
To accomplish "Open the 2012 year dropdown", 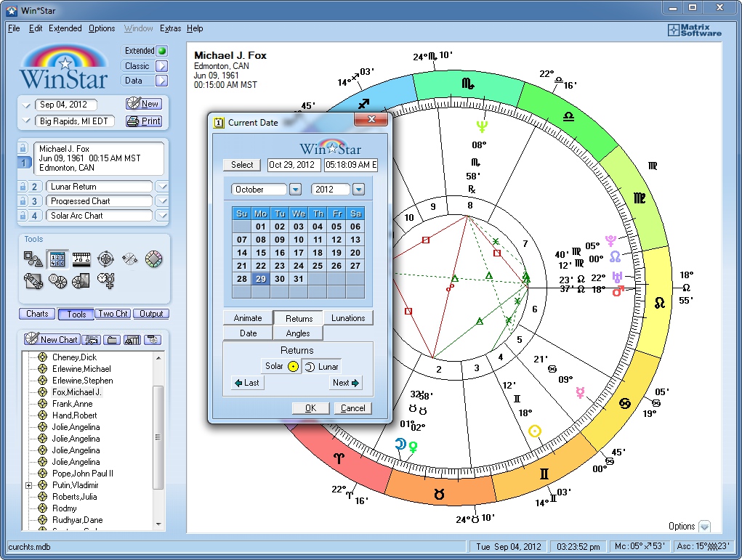I will coord(359,190).
